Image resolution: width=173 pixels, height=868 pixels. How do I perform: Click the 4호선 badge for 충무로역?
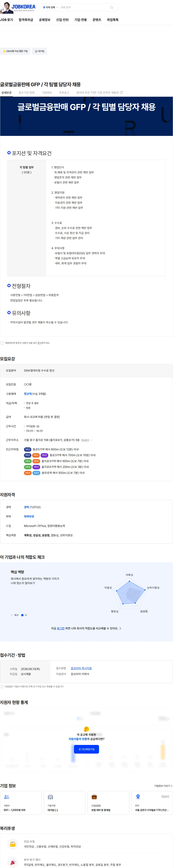(36, 473)
